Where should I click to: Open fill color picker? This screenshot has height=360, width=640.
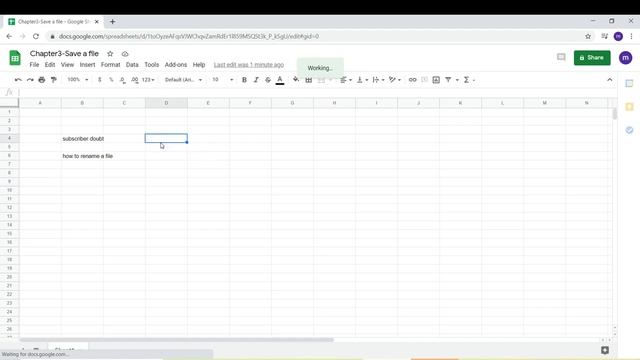(296, 80)
